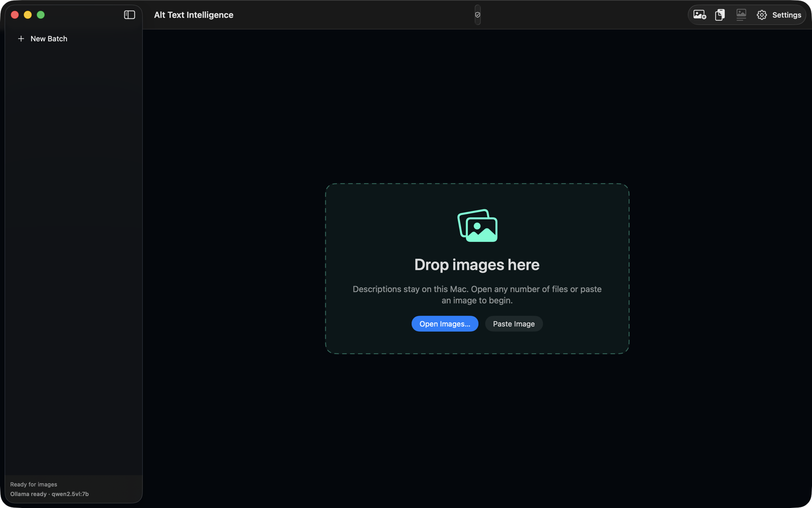Toggle the sidebar visibility icon
The height and width of the screenshot is (508, 812).
[x=129, y=15]
